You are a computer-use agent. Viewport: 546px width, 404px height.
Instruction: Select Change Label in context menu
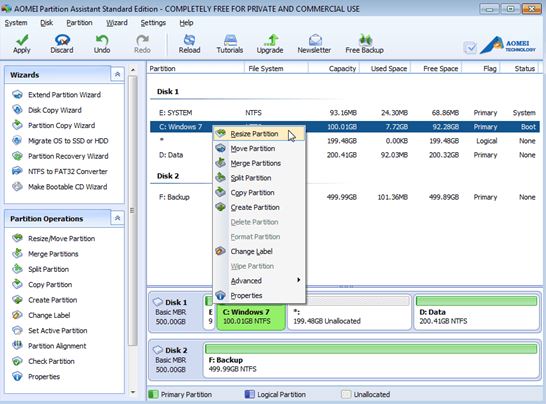coord(259,251)
